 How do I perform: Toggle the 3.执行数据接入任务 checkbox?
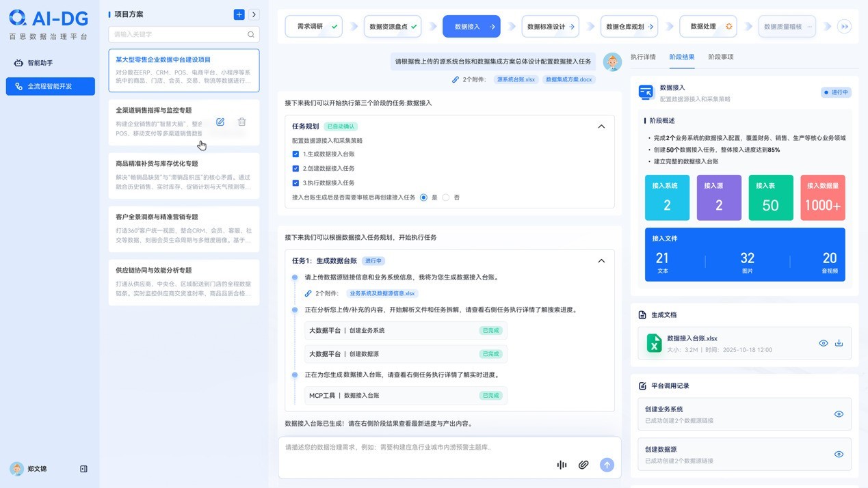click(x=295, y=183)
